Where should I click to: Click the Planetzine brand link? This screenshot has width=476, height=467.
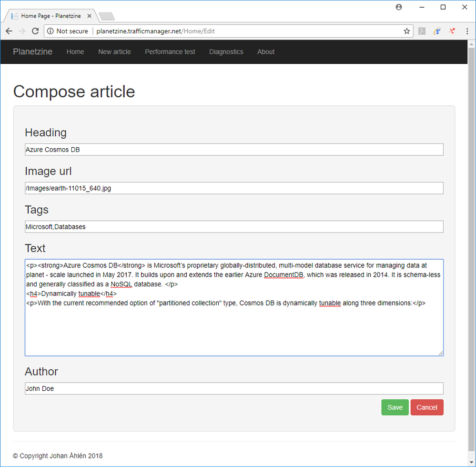32,51
